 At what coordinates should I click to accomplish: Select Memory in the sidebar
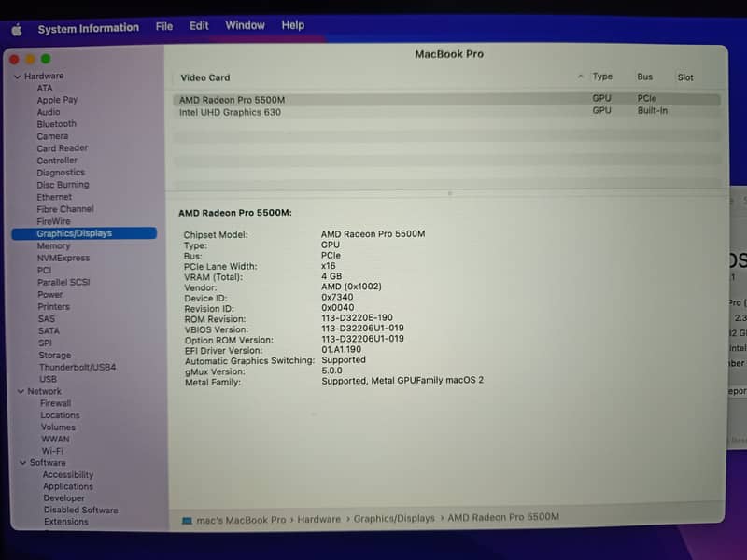(x=53, y=246)
